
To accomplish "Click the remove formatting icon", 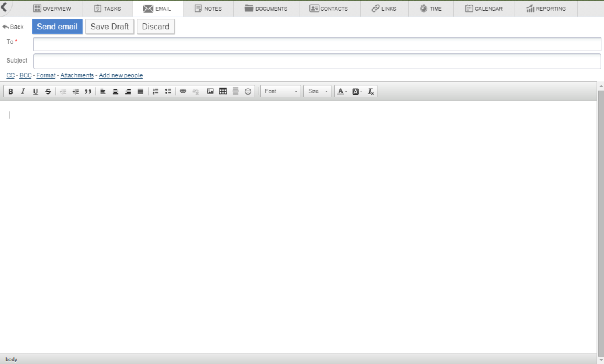I will [371, 91].
